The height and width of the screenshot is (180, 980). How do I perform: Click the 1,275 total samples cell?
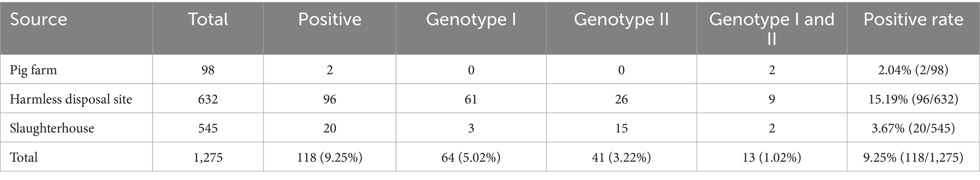pos(208,157)
